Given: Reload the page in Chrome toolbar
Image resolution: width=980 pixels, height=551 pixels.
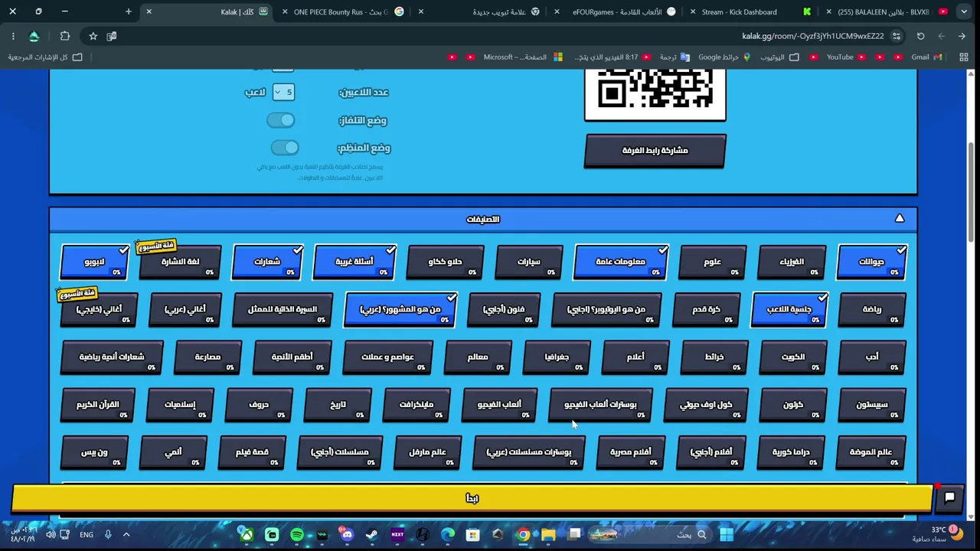Looking at the screenshot, I should (x=920, y=36).
